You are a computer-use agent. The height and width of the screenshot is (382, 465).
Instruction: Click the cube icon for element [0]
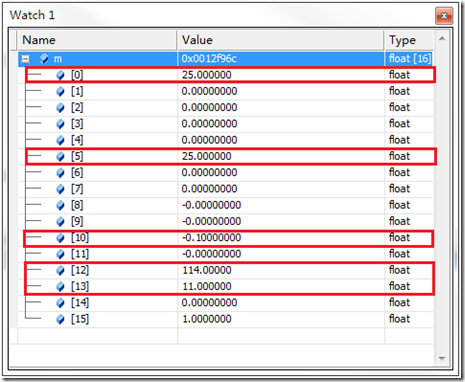click(60, 75)
